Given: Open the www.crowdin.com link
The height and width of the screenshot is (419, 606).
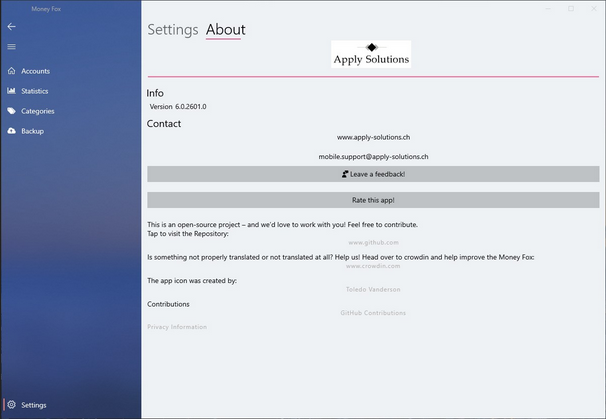Looking at the screenshot, I should click(373, 266).
